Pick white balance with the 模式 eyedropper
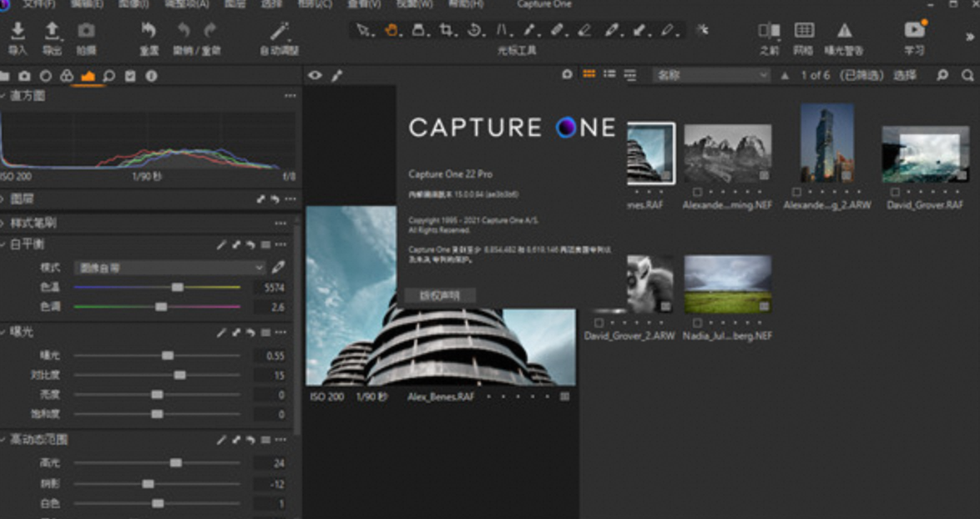This screenshot has width=980, height=519. coord(278,267)
